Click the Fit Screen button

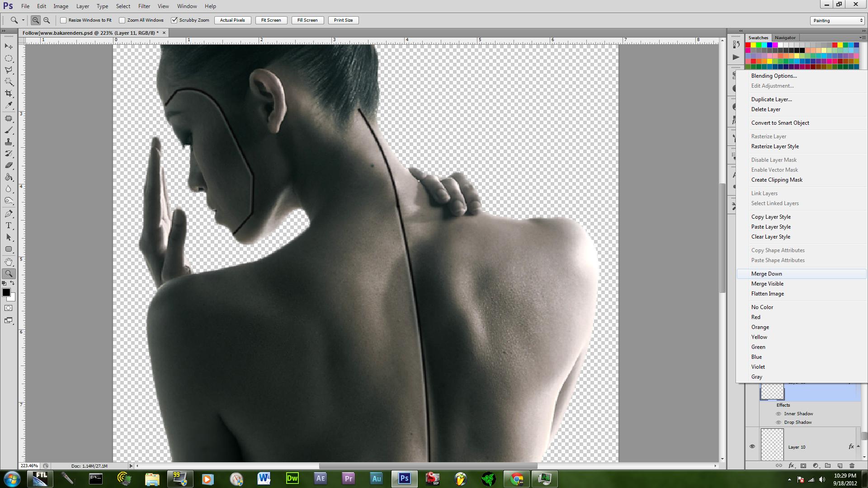[x=271, y=20]
